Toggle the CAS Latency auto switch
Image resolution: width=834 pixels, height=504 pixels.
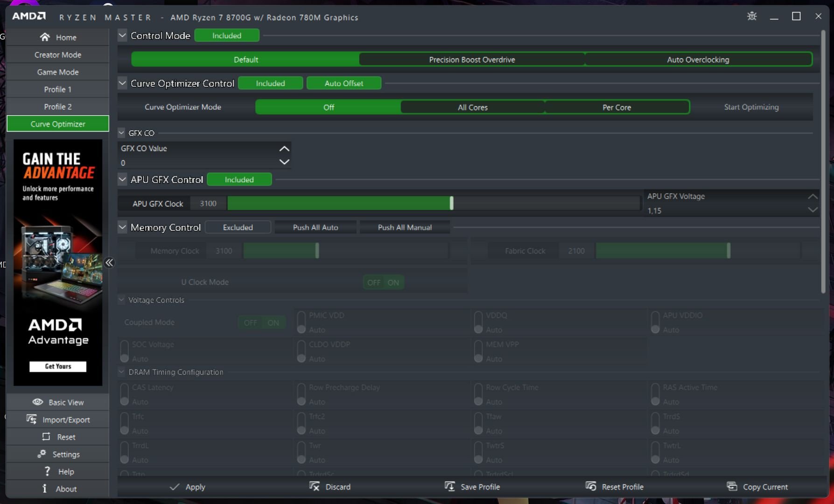tap(124, 395)
